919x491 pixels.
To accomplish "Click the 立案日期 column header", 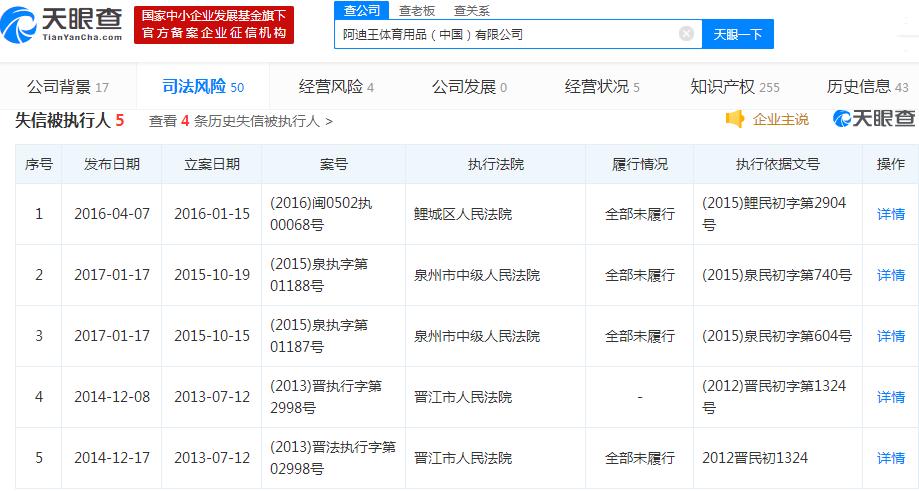I will click(x=212, y=164).
